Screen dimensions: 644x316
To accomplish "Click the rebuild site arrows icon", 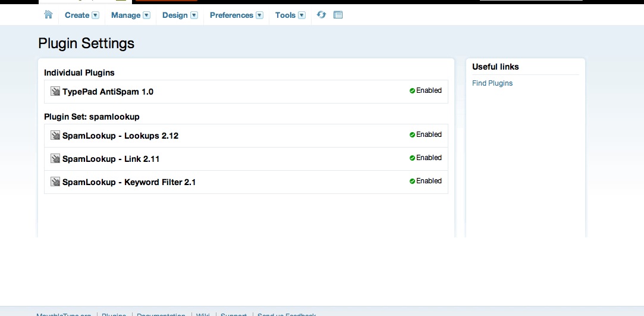I will pos(321,15).
